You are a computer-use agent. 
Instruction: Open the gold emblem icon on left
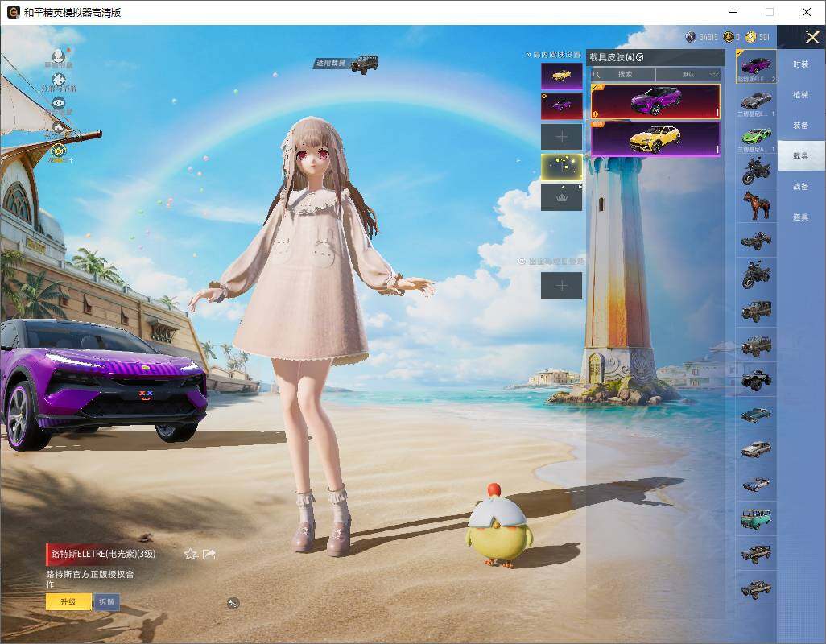[59, 151]
